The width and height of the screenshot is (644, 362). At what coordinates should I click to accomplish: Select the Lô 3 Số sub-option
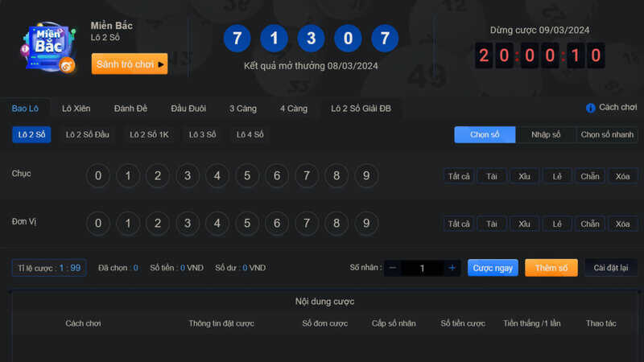[x=202, y=135]
